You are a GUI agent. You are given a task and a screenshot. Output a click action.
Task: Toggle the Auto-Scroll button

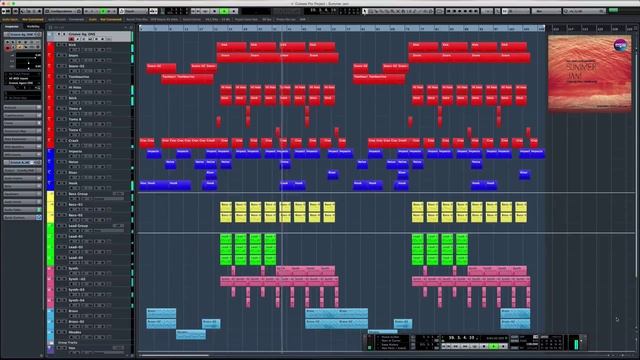point(153,11)
